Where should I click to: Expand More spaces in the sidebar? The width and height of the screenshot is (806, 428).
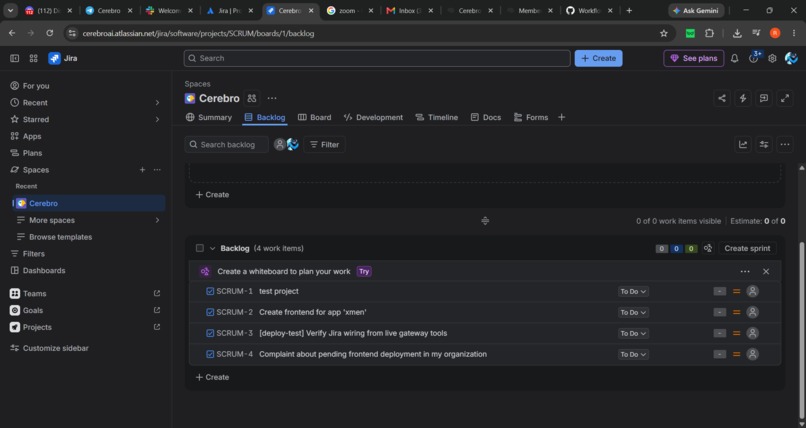pyautogui.click(x=157, y=220)
